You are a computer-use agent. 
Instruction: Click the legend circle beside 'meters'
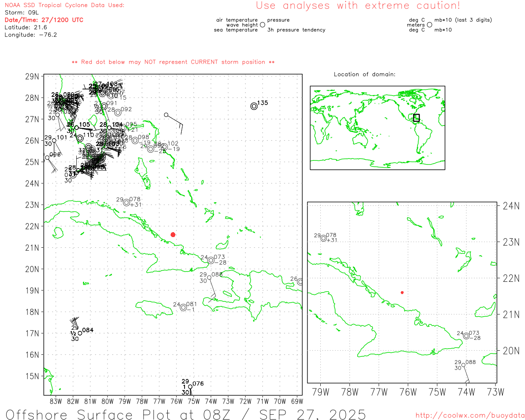click(429, 25)
